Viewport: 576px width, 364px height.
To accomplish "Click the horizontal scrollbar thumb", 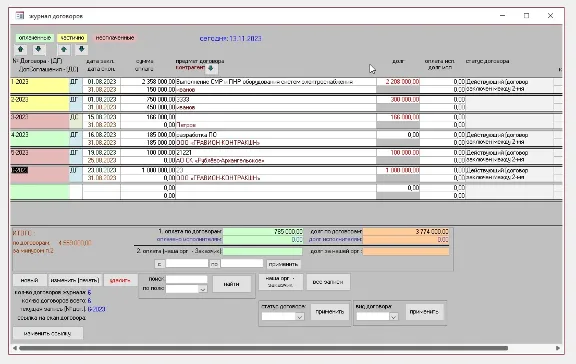I will coord(264,348).
